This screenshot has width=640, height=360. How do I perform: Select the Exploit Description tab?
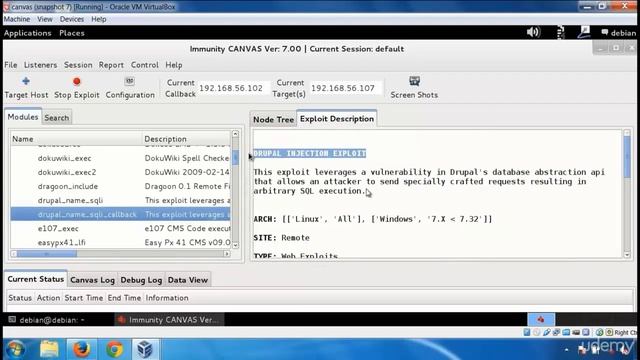pyautogui.click(x=337, y=119)
